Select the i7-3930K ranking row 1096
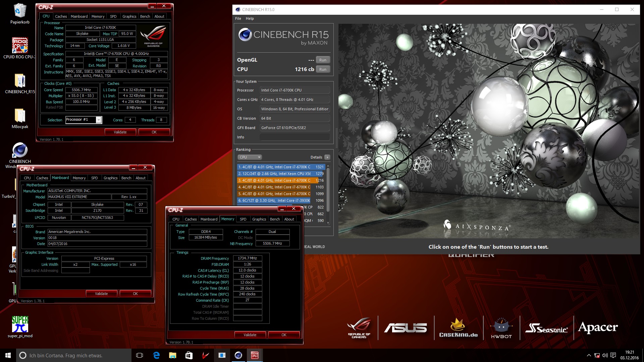Screen dimensions: 644x362 (x=281, y=200)
